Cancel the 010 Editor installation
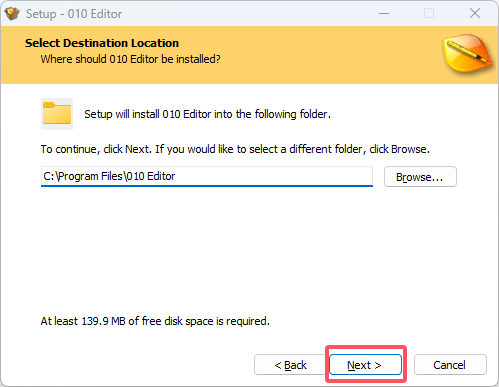 450,364
